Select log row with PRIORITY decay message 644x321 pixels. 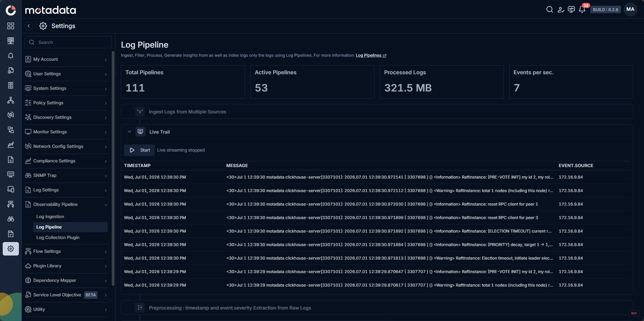pos(376,245)
